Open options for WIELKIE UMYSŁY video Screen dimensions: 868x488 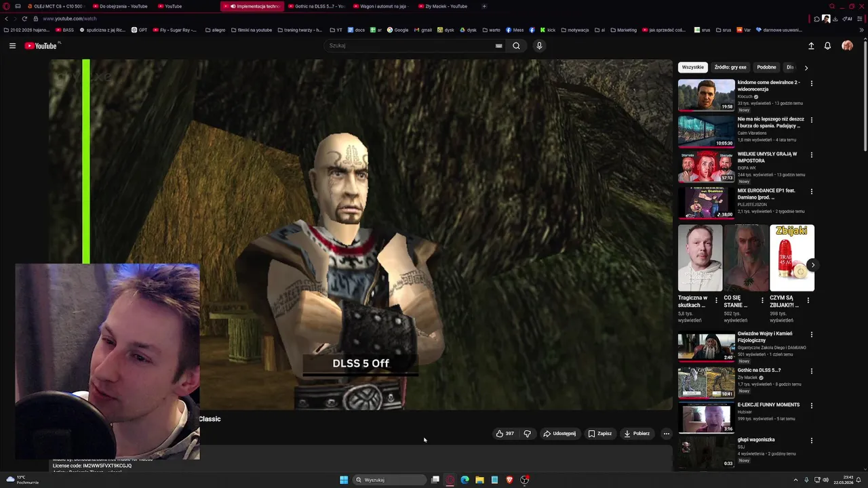[811, 155]
